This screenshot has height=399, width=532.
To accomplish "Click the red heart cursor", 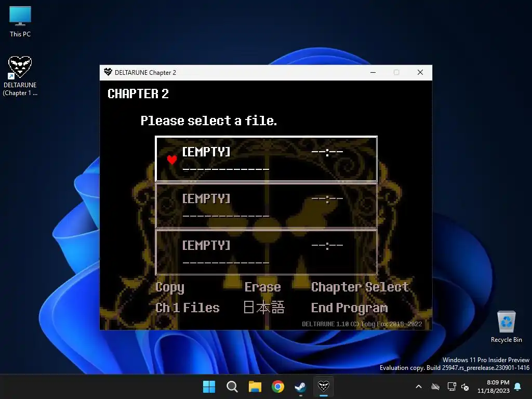I will click(x=171, y=159).
